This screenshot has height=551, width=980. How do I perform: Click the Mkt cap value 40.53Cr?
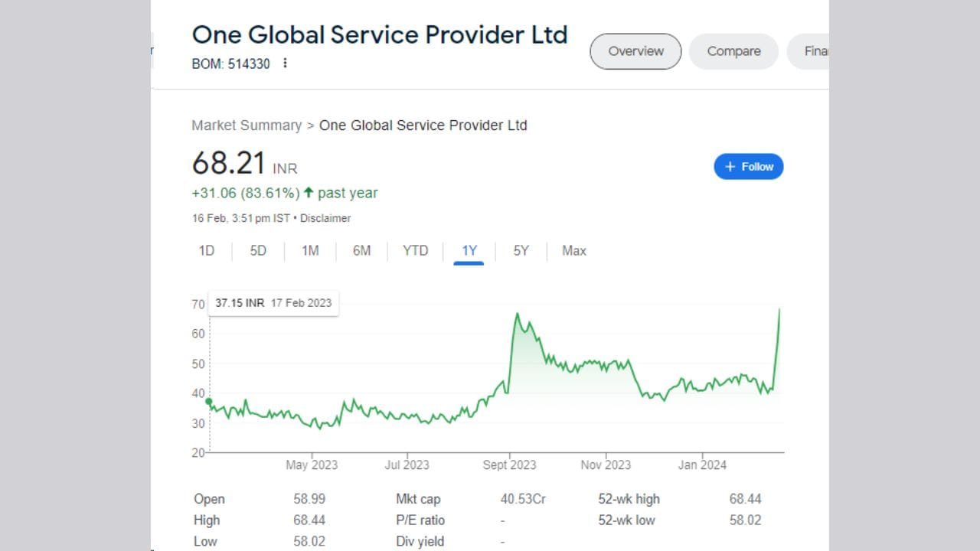click(x=523, y=499)
